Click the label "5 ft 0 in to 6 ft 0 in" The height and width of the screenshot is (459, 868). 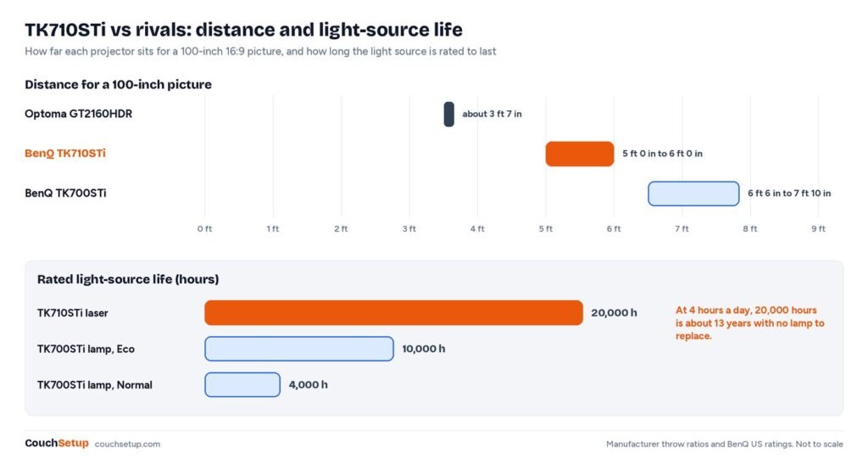coord(663,154)
